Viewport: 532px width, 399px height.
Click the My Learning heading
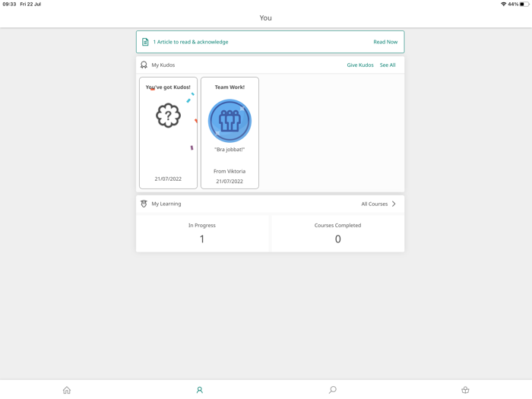tap(166, 204)
